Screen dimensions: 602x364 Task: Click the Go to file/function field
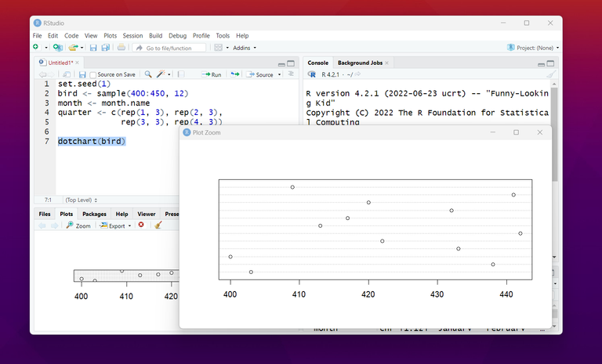click(169, 48)
